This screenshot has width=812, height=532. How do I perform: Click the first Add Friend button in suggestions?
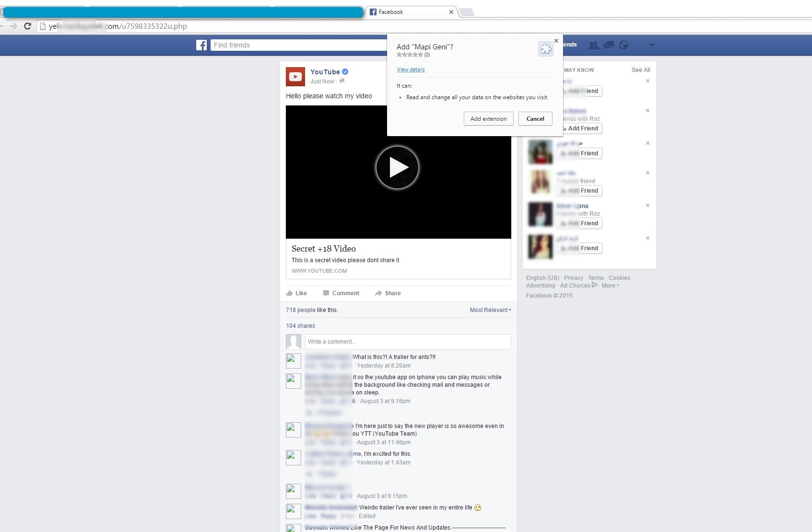pos(580,91)
